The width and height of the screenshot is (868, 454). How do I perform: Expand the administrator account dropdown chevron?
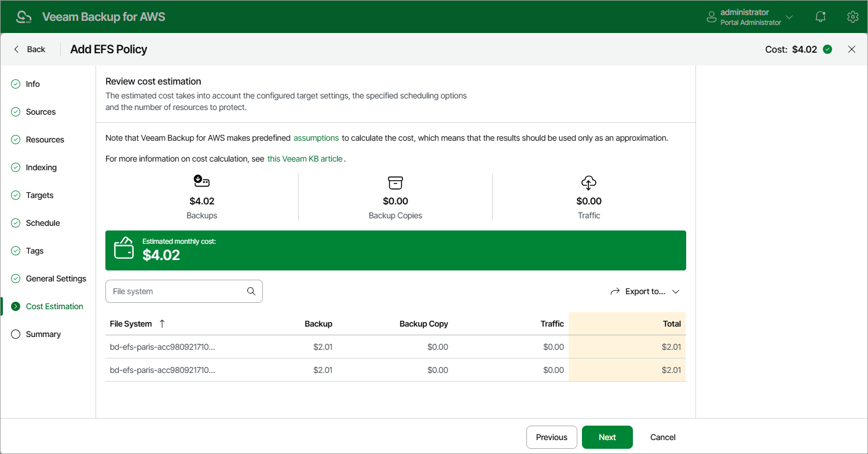[x=789, y=17]
